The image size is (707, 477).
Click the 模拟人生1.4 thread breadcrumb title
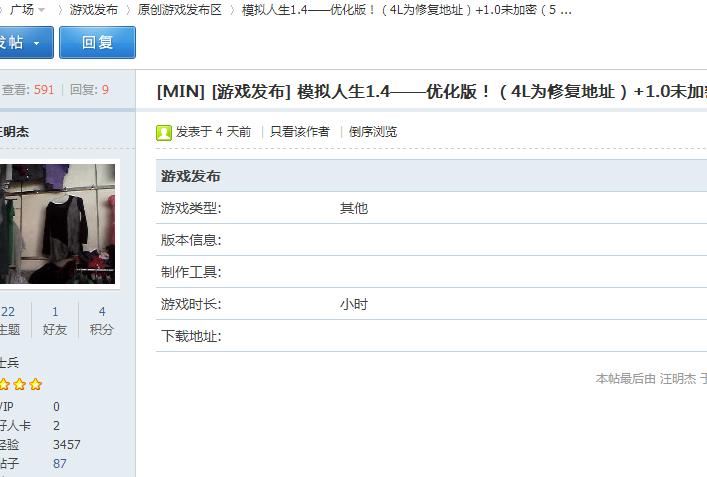[406, 9]
